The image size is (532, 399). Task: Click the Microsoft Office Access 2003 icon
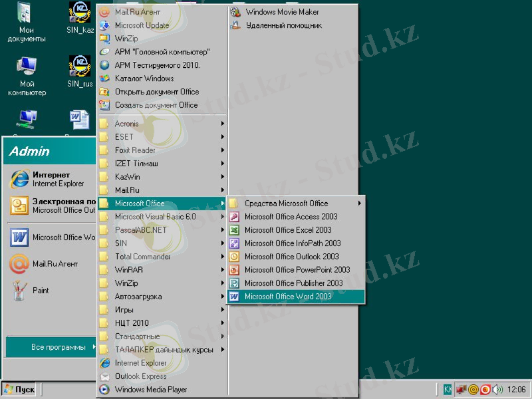[234, 217]
